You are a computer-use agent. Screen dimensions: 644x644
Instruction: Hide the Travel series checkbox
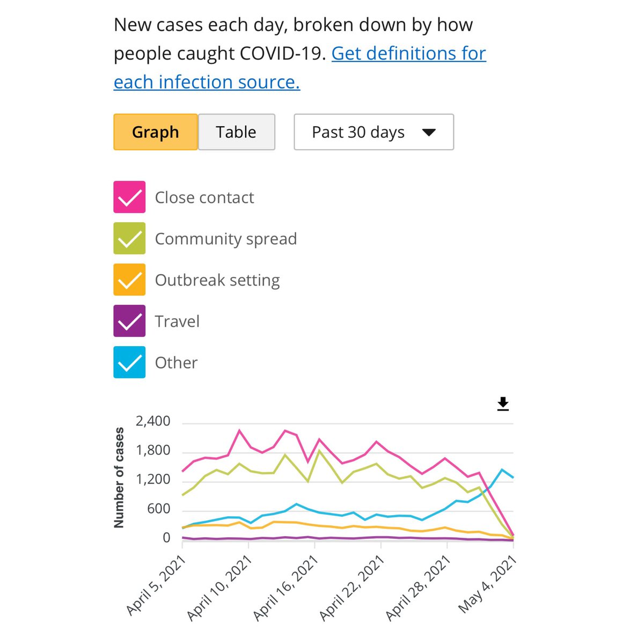(129, 321)
